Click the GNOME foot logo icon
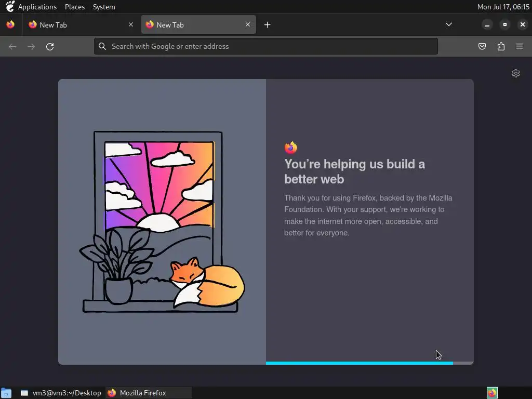 [10, 6]
